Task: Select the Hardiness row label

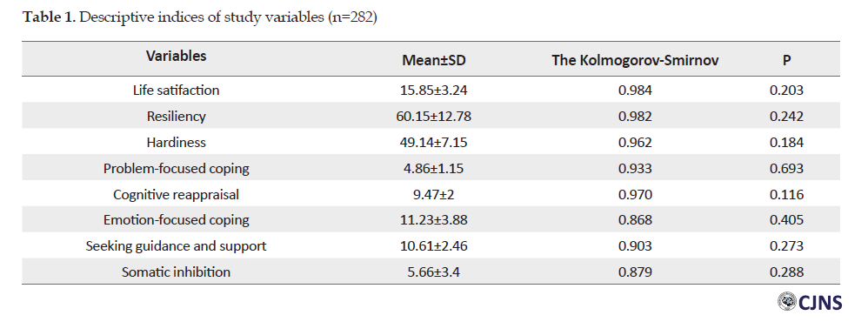Action: (x=176, y=143)
